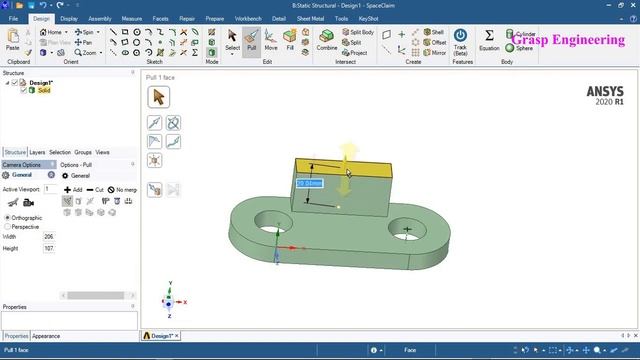The width and height of the screenshot is (640, 360).
Task: Open the Zoom dropdown arrow
Action: click(101, 53)
